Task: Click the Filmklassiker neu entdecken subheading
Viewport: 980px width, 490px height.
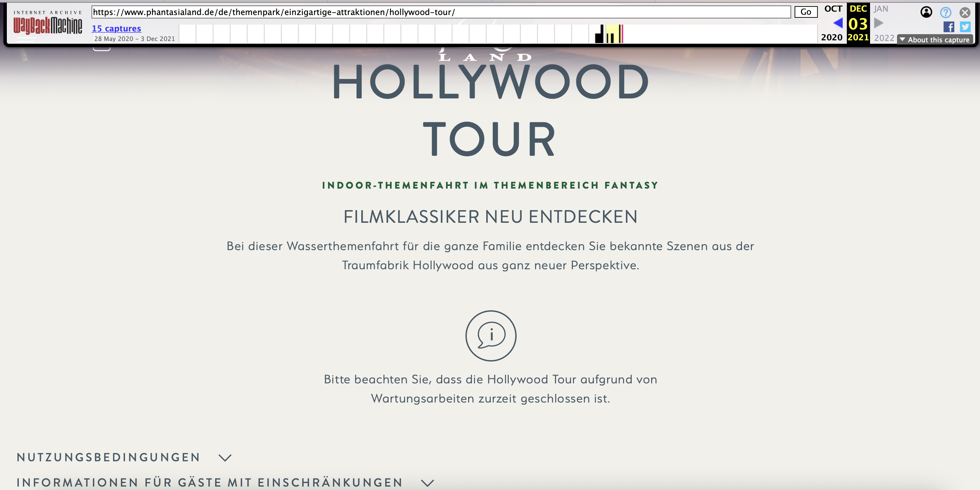Action: point(490,217)
